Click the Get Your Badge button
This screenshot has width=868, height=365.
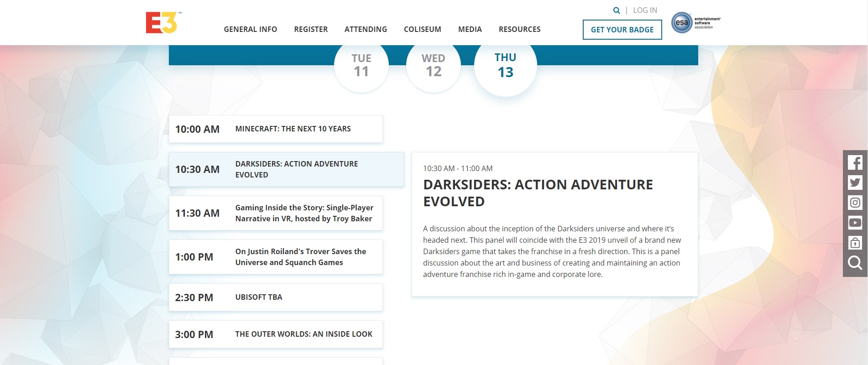click(x=622, y=30)
